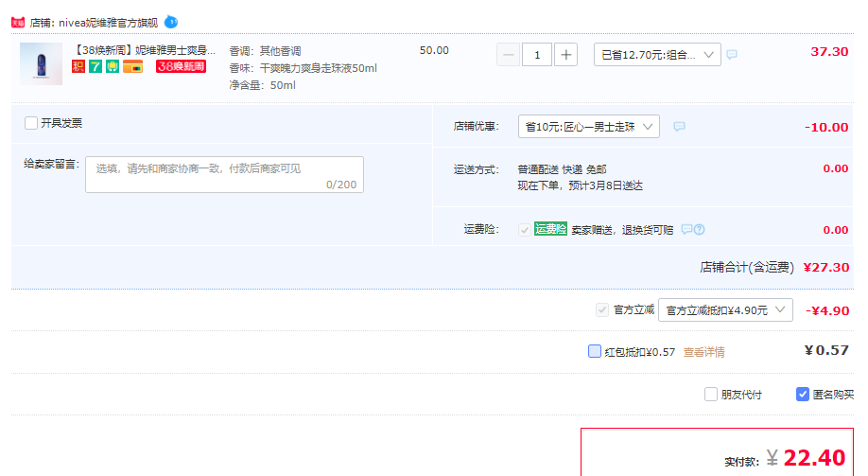Click the 实付款 ¥22.40 total
This screenshot has width=868, height=476.
coord(806,458)
